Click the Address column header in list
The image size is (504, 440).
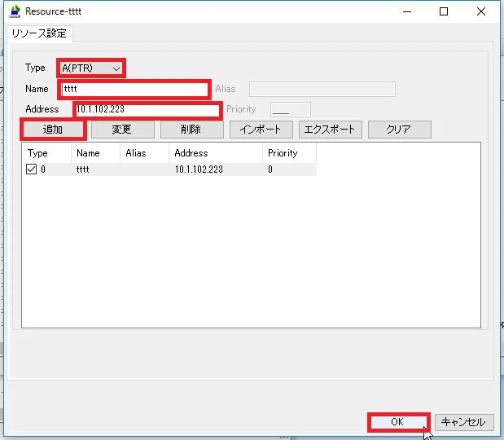pyautogui.click(x=216, y=153)
